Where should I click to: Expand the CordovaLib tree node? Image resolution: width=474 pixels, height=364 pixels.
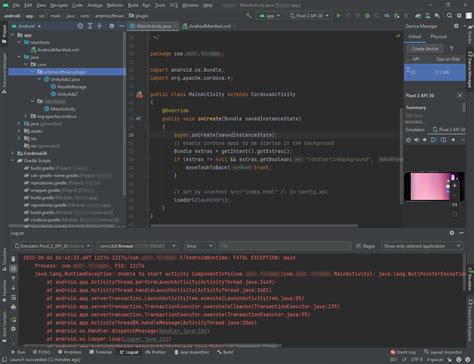[x=13, y=153]
